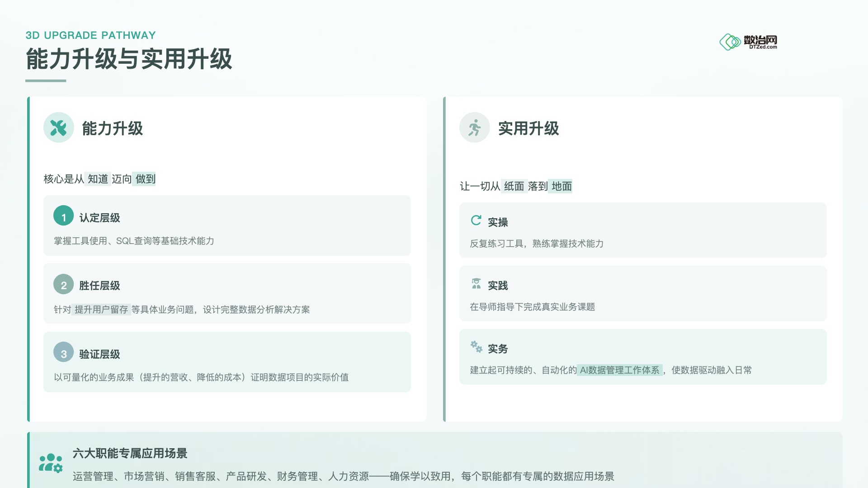The image size is (868, 488).
Task: Click the 六大职能专属应用场景 heading
Action: (130, 453)
